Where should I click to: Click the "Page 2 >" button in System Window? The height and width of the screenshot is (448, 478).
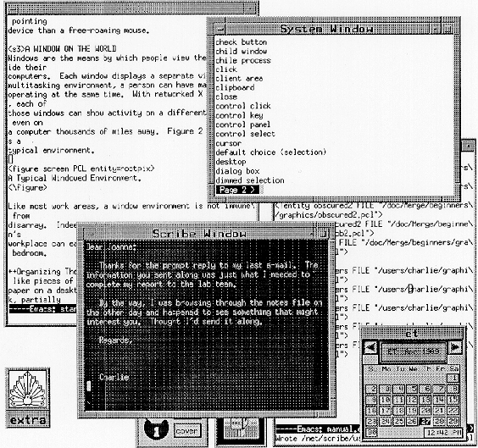click(237, 190)
